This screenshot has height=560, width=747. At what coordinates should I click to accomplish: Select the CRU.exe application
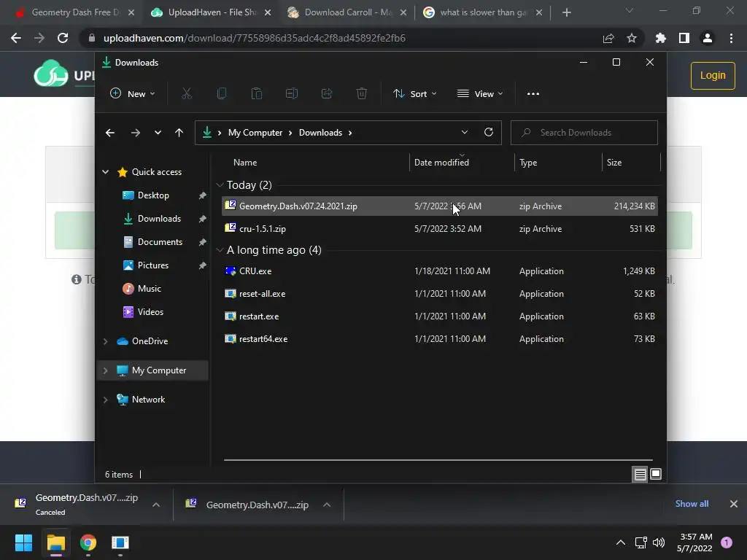point(440,271)
